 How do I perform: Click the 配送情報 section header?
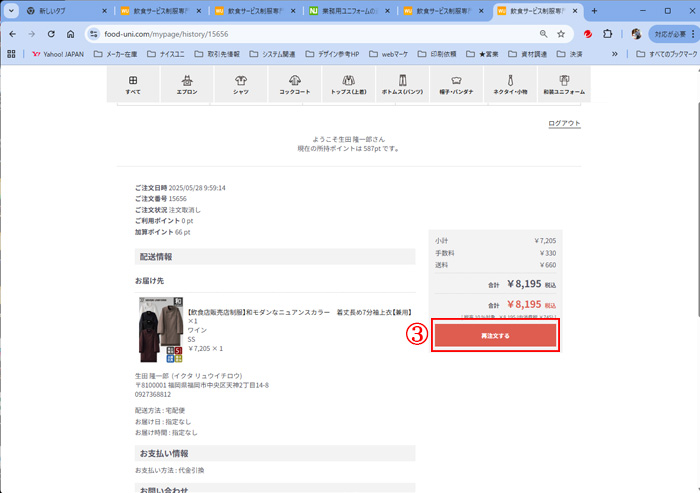tap(275, 257)
